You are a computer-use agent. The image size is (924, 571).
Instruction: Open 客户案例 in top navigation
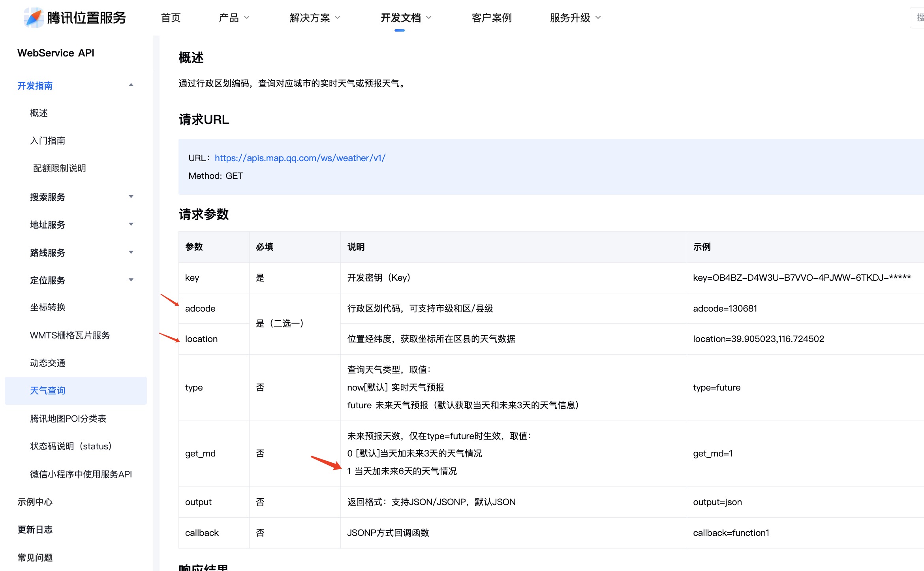point(491,18)
